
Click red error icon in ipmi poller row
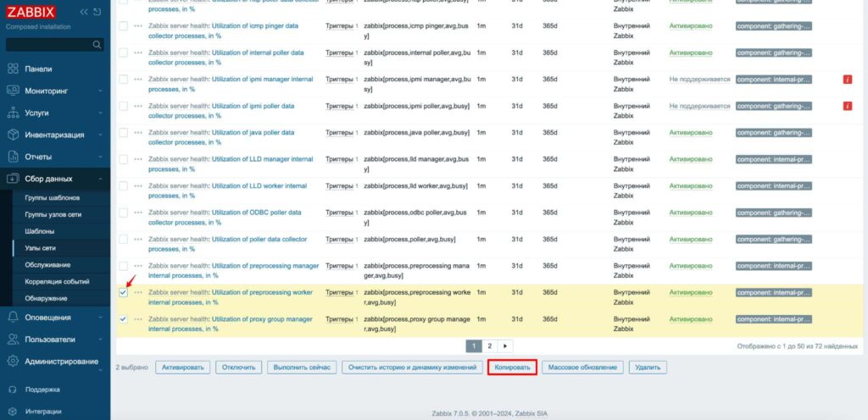847,106
